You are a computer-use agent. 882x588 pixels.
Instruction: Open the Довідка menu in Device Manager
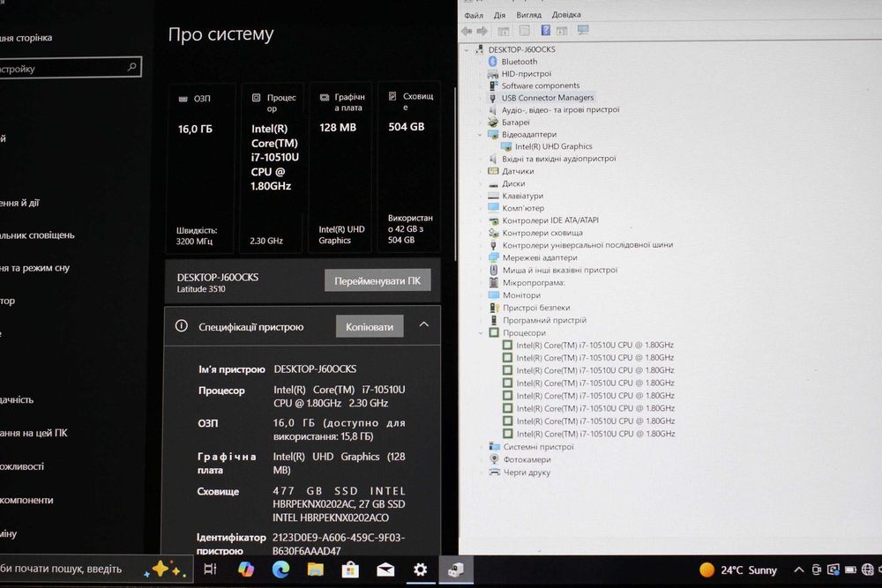point(566,15)
